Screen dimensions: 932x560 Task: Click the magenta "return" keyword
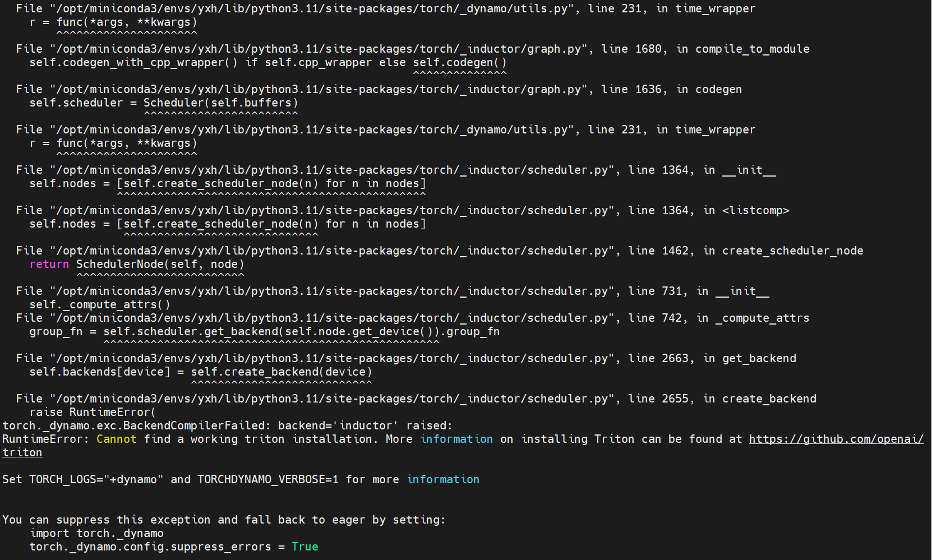pyautogui.click(x=49, y=264)
